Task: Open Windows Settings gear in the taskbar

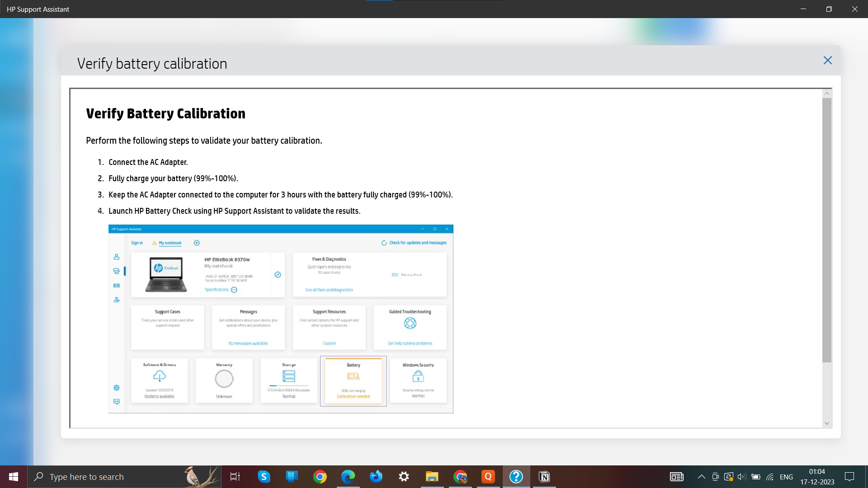Action: point(404,477)
